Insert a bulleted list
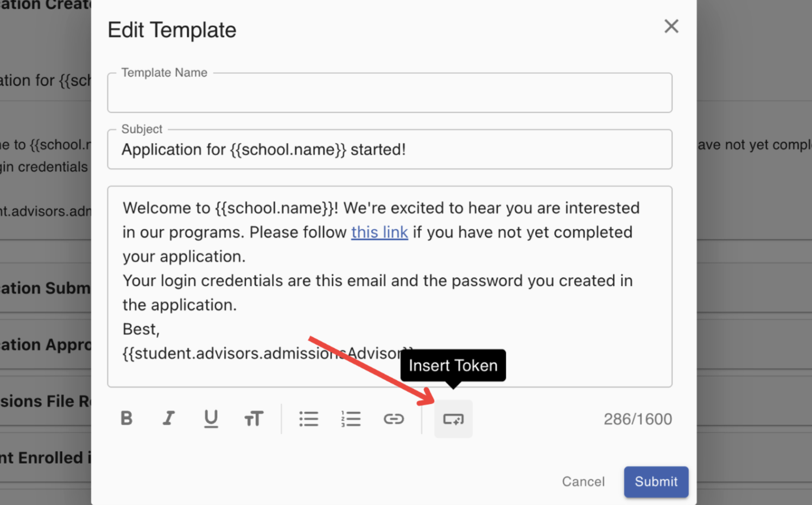 (309, 419)
